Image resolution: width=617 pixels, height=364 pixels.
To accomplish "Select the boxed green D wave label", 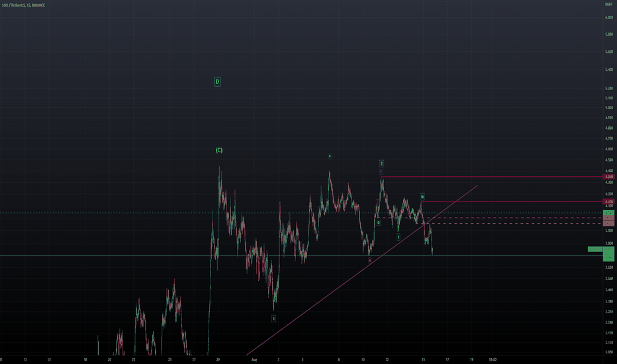I will coord(217,82).
